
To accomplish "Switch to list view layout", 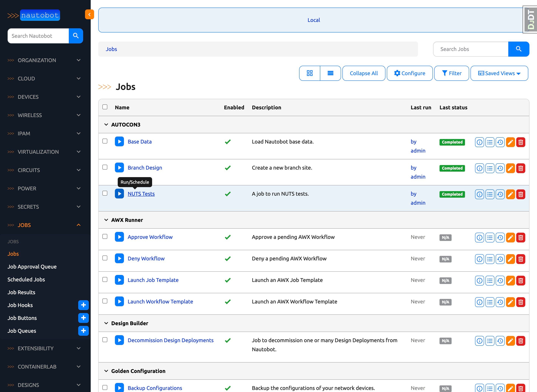I will (330, 73).
